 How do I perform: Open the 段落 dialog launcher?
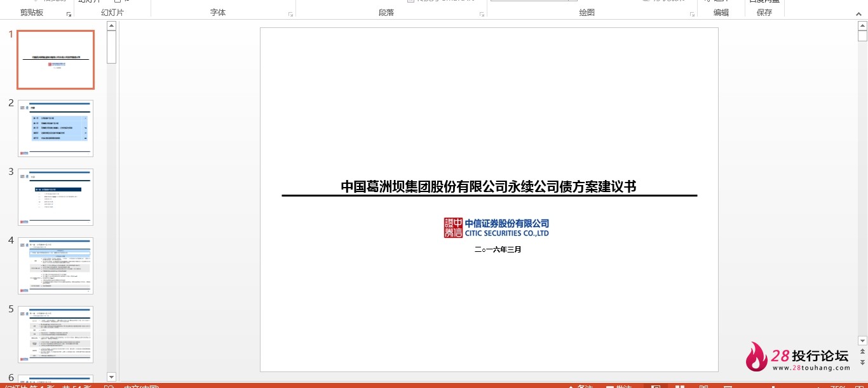coord(482,14)
